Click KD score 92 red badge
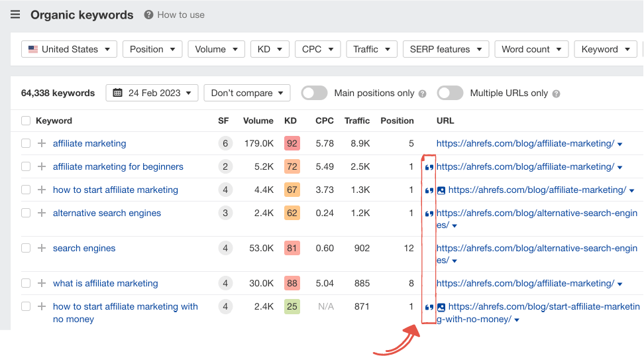Viewport: 644px width, 356px height. pos(292,143)
